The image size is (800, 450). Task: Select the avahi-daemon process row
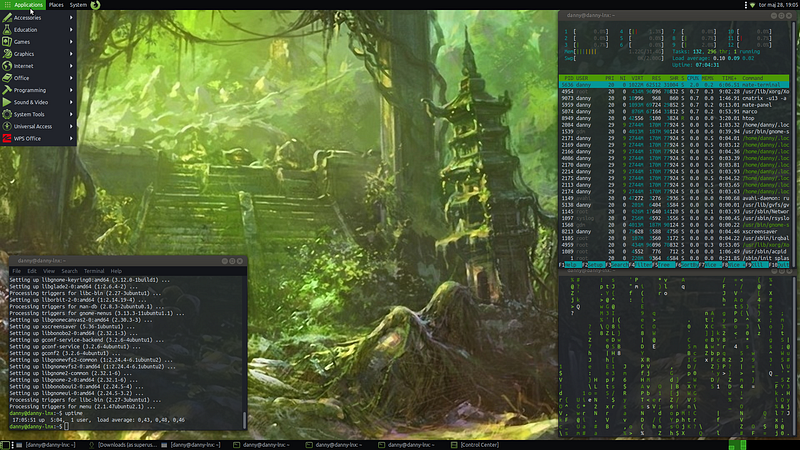tap(674, 198)
